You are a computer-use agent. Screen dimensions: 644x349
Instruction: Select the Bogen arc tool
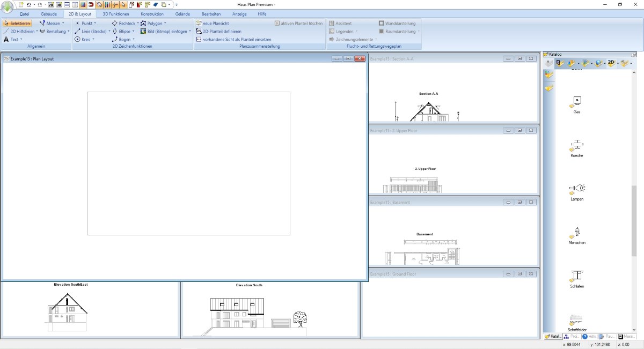[121, 39]
